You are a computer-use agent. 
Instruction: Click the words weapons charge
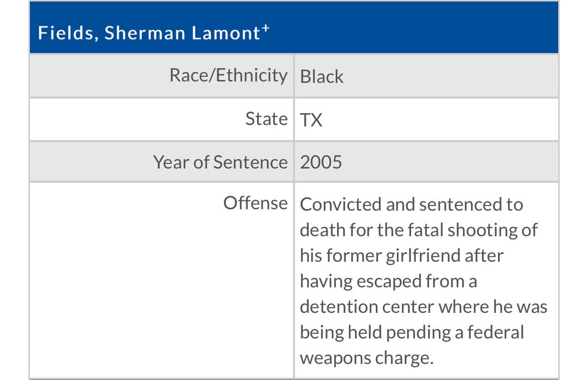[x=367, y=358]
